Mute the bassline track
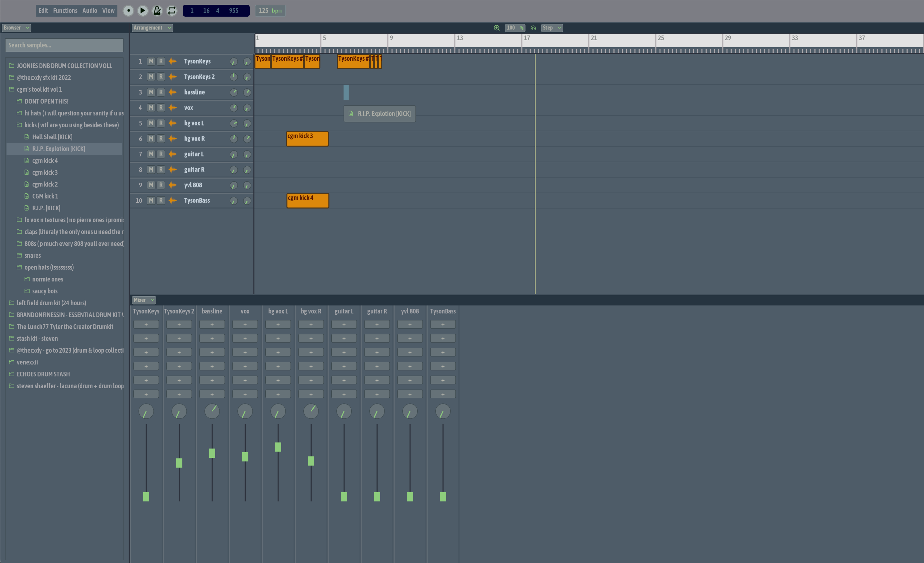Image resolution: width=924 pixels, height=563 pixels. coord(151,92)
